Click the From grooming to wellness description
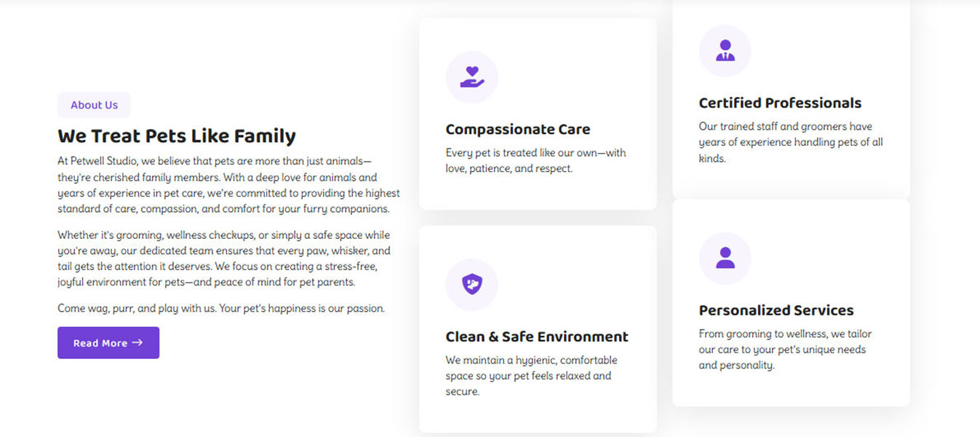Screen dimensions: 980x437 [785, 350]
